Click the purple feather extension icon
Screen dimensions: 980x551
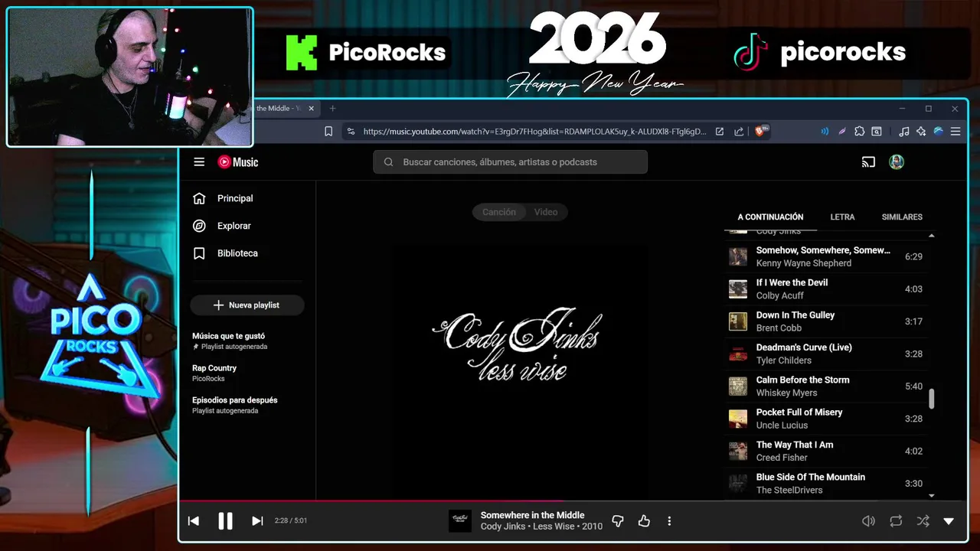point(842,132)
